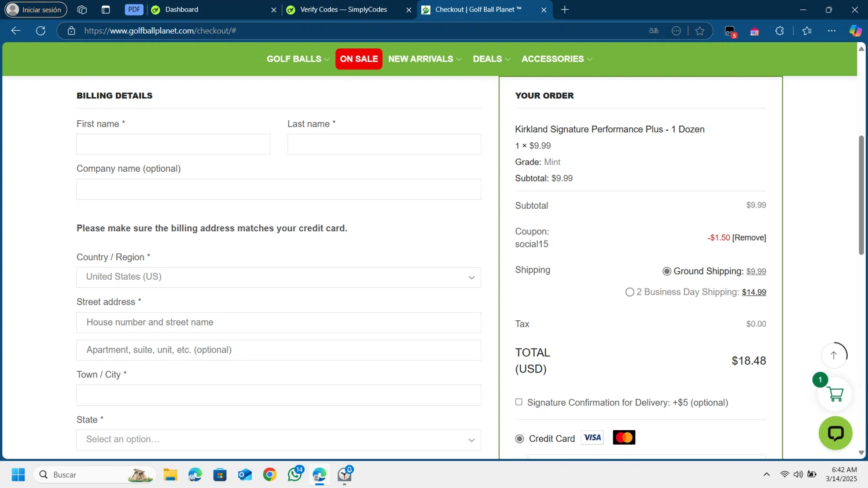Close the Verify Codes tab
This screenshot has height=488, width=868.
coord(409,9)
